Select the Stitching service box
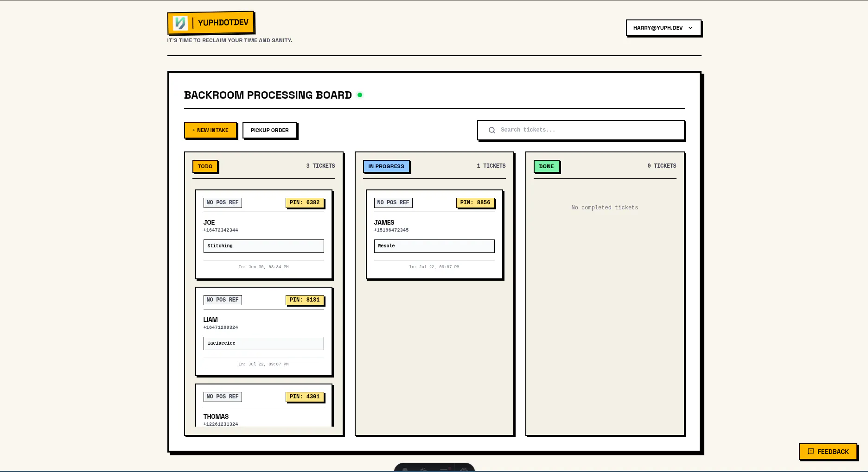 click(x=264, y=246)
